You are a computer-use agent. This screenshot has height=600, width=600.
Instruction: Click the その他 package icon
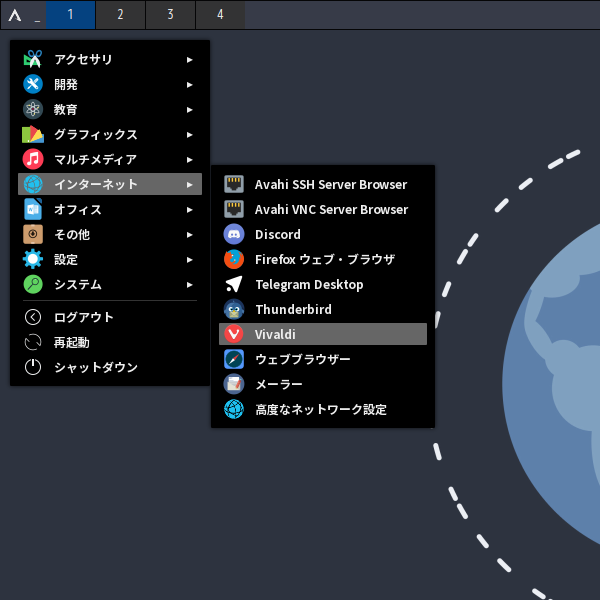coord(33,234)
